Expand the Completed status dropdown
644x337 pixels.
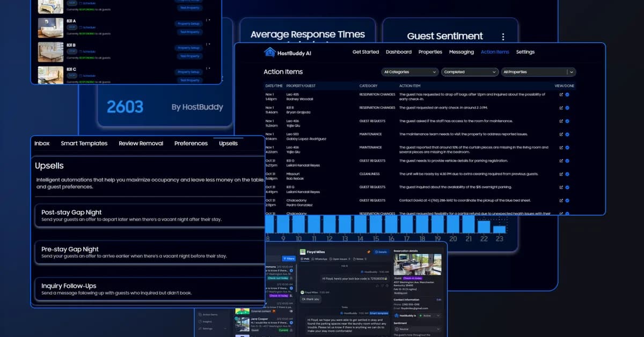point(470,72)
